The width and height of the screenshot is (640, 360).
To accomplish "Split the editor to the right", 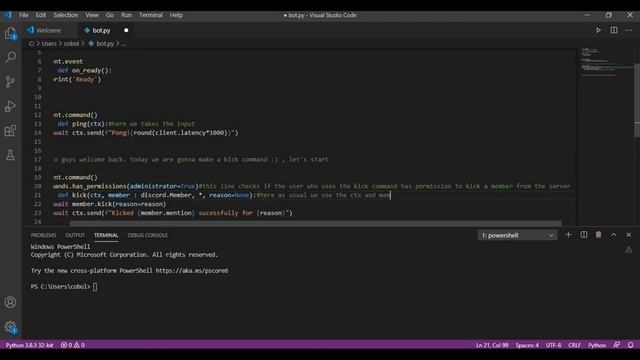I will click(x=613, y=30).
